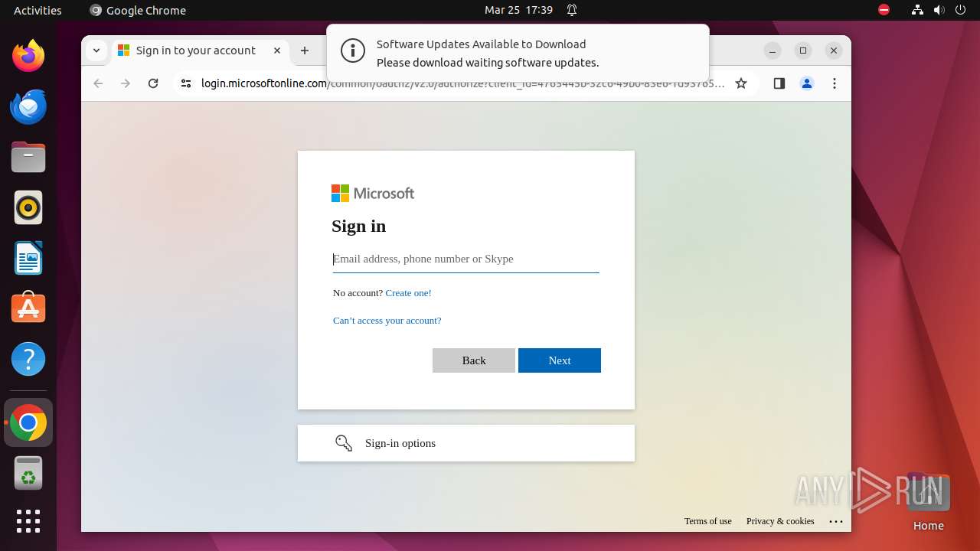Open the Mar 25 17:39 clock calendar
This screenshot has height=551, width=980.
pos(518,10)
